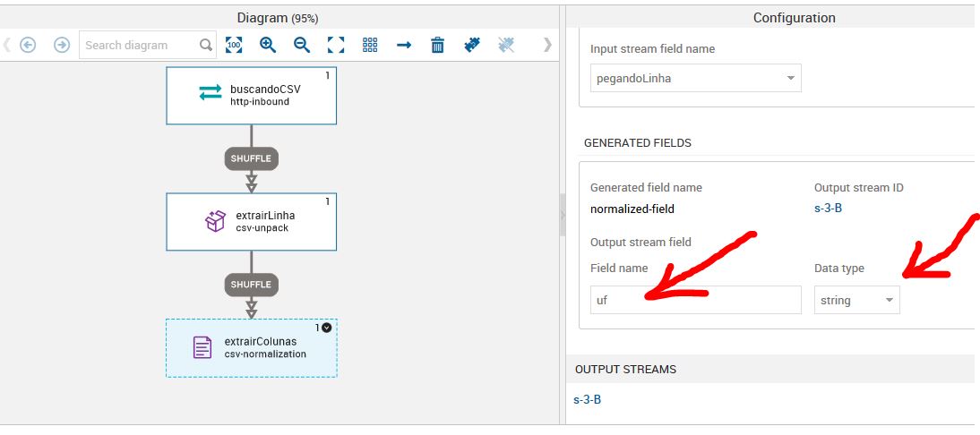
Task: Type in the Search diagram field
Action: coord(139,45)
